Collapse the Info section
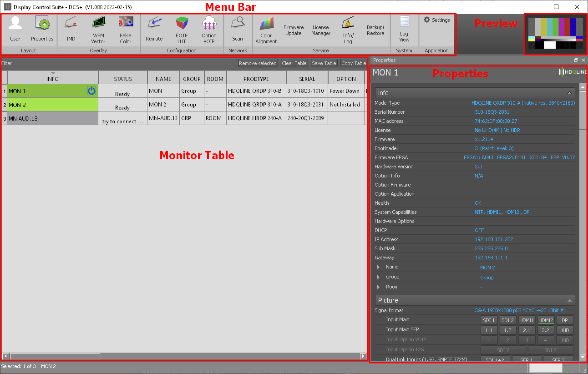 coord(569,93)
